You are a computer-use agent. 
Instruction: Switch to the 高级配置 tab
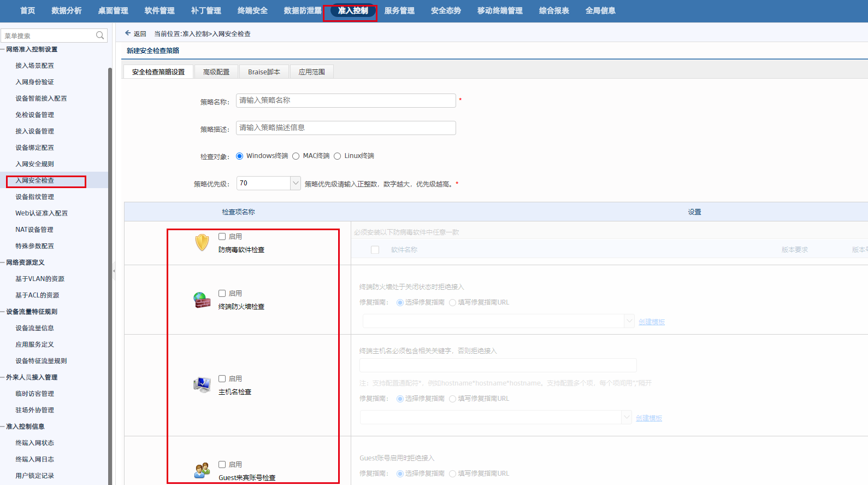click(x=216, y=72)
